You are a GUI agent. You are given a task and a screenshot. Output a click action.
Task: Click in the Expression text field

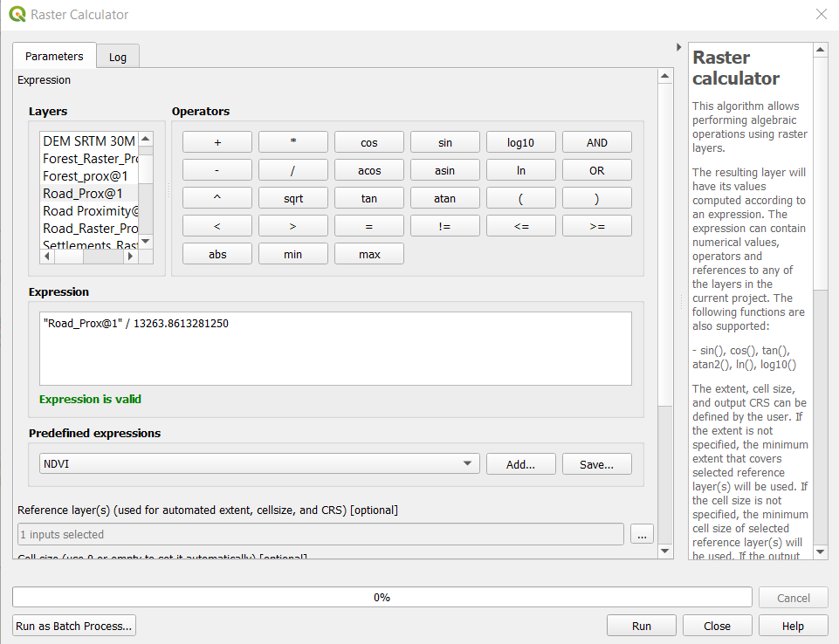click(335, 349)
